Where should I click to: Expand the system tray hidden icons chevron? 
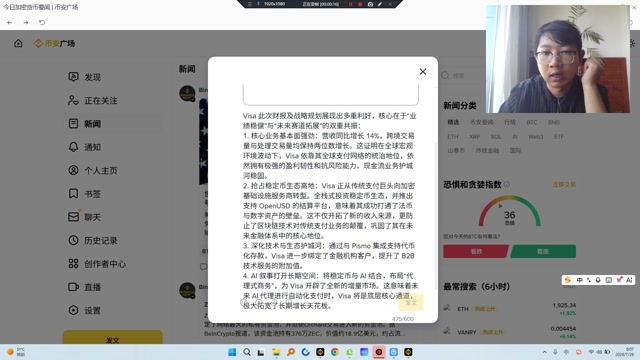click(x=544, y=352)
